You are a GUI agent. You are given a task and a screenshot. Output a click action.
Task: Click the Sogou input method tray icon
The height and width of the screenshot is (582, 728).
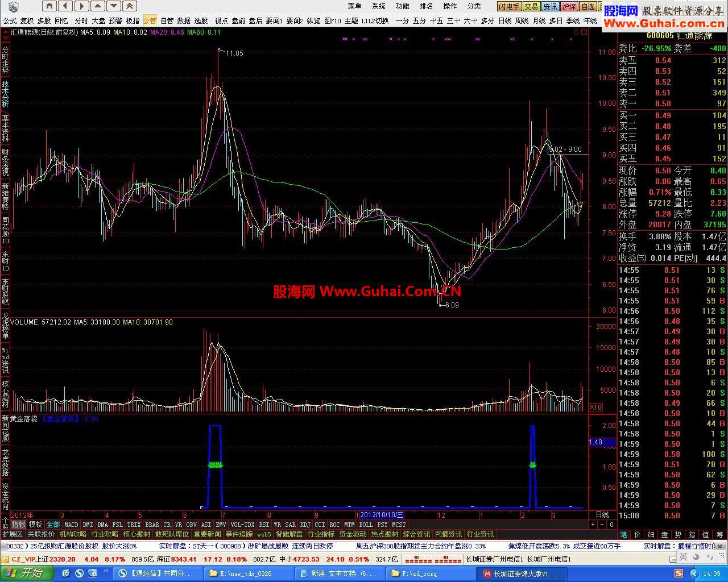679,573
